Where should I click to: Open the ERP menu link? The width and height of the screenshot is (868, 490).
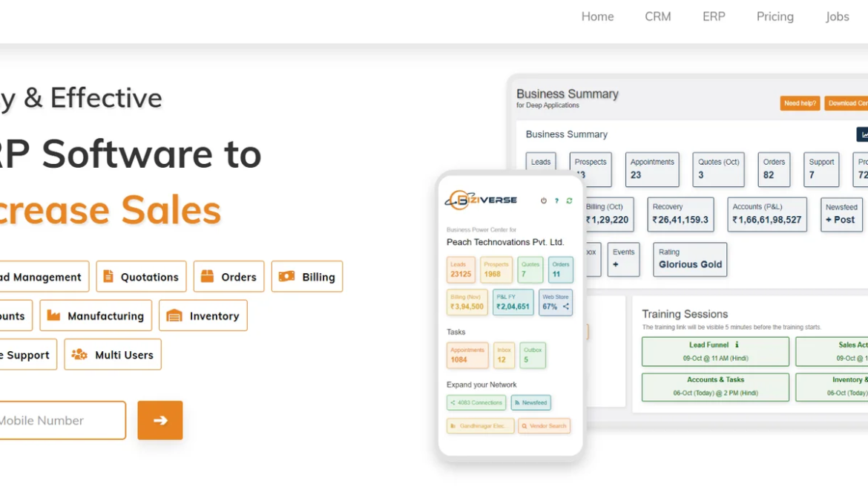(714, 16)
